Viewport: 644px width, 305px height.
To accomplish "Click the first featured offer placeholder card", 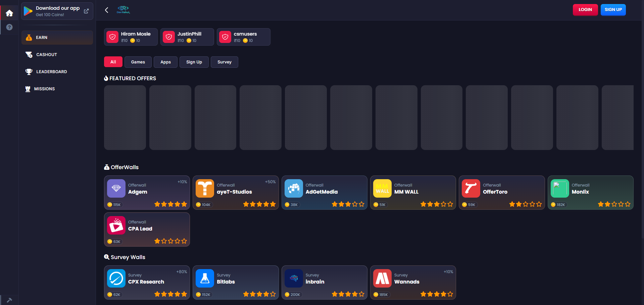I will coord(125,117).
